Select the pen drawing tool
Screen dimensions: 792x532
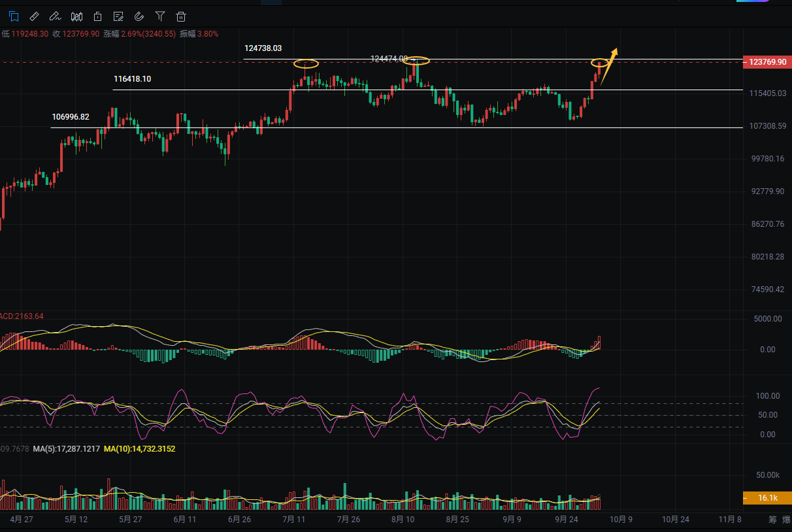click(56, 16)
